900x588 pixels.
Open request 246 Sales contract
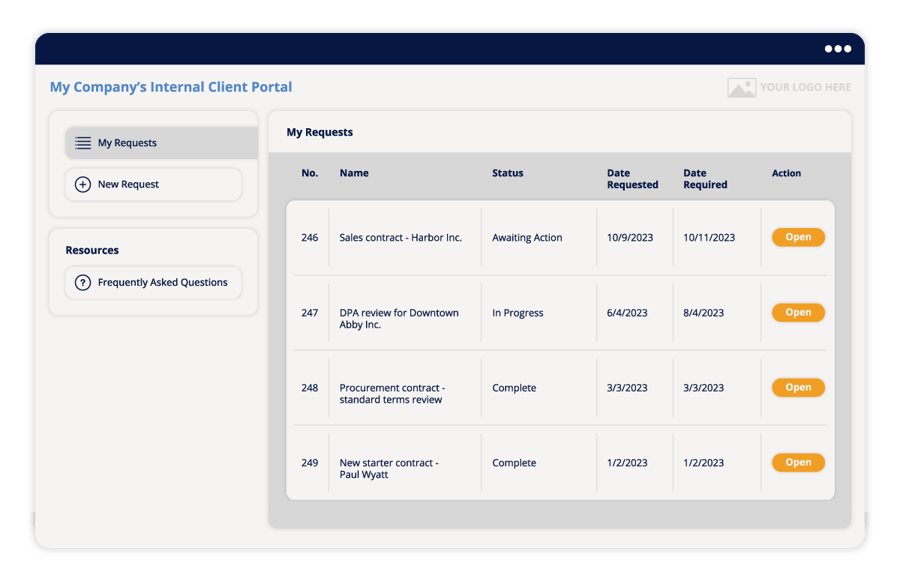(797, 237)
